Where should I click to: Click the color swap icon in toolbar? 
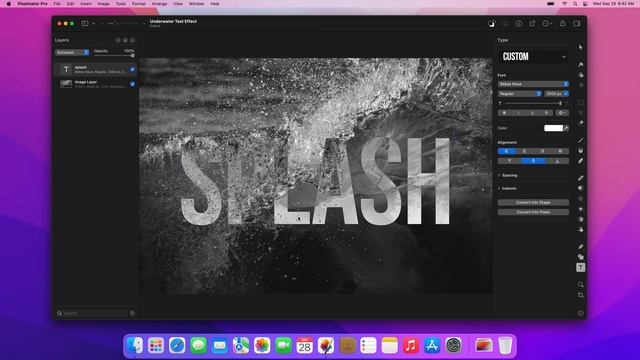click(491, 24)
